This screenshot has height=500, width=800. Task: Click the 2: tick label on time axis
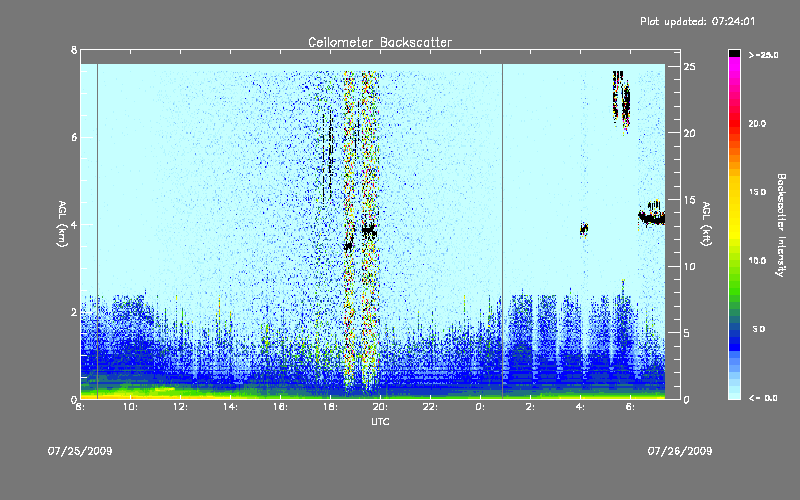tap(530, 407)
